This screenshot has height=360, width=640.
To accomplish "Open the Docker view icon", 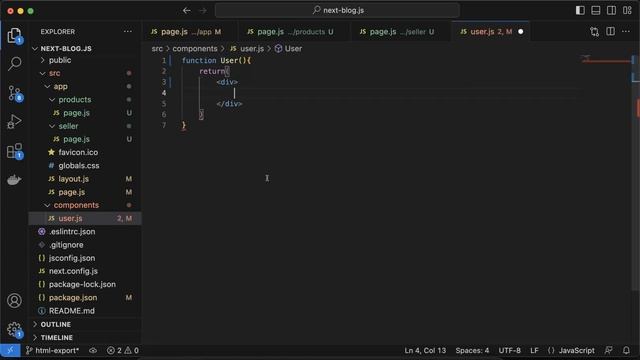I will 14,179.
